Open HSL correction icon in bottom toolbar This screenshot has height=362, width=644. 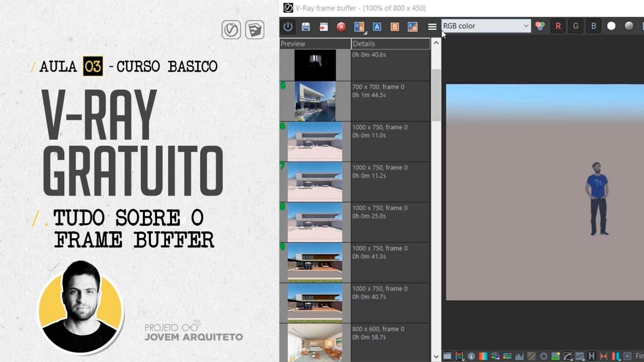(x=496, y=356)
